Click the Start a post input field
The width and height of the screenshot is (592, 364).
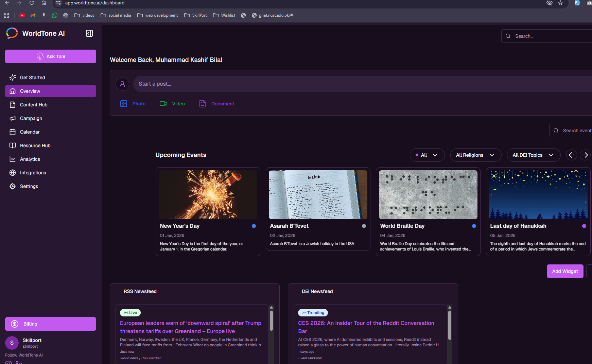[x=238, y=84]
